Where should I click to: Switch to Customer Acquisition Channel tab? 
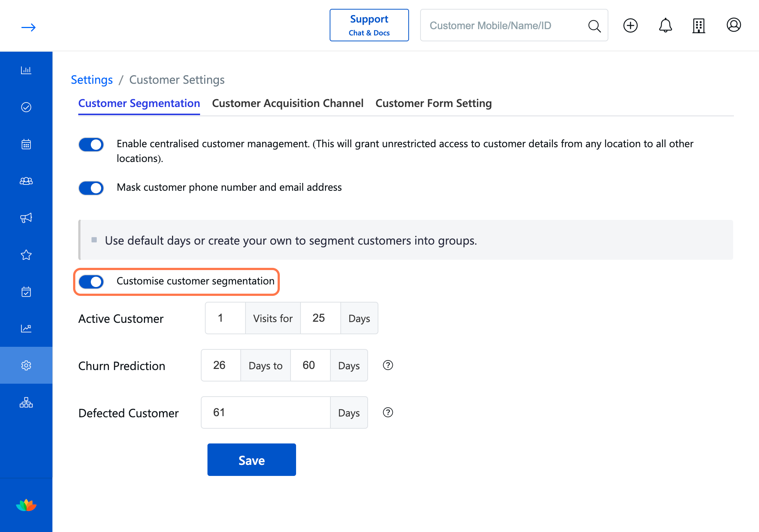[x=288, y=103]
